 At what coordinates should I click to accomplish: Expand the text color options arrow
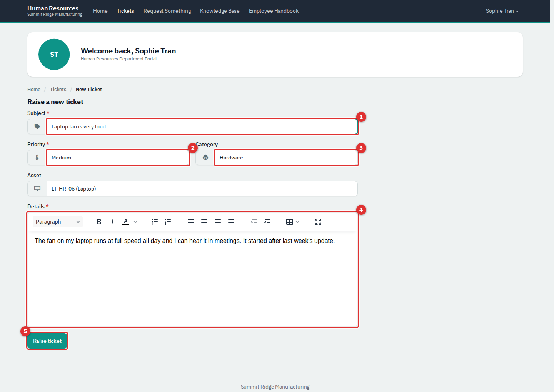pyautogui.click(x=135, y=222)
